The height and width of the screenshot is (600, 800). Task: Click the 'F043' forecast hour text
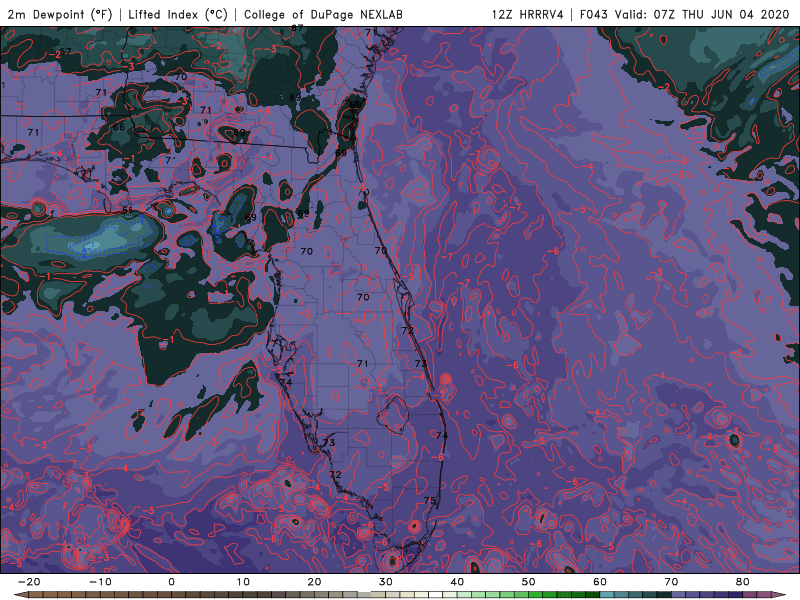coord(594,14)
